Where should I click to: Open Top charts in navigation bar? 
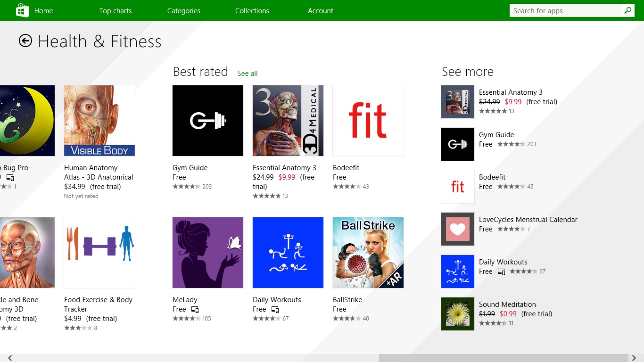[116, 10]
